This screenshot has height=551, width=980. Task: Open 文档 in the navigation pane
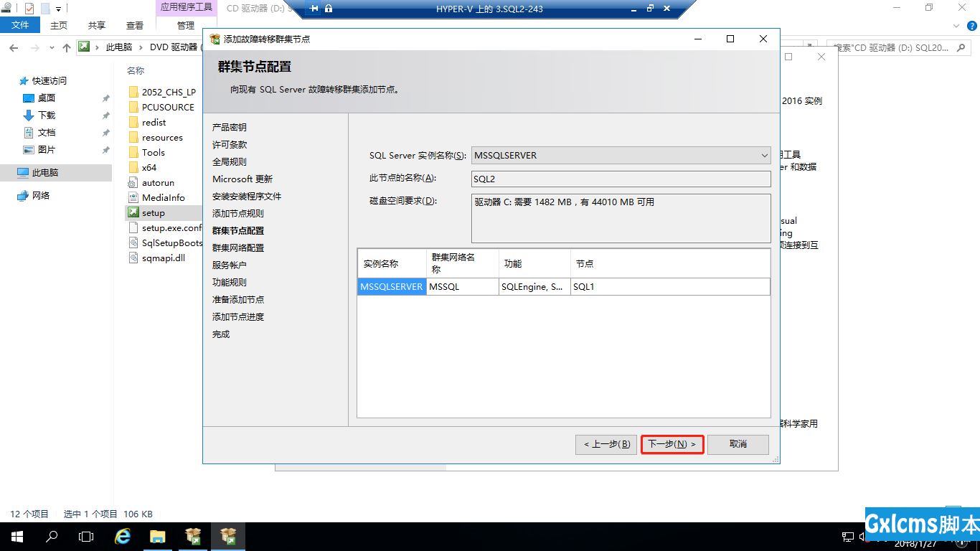click(47, 133)
